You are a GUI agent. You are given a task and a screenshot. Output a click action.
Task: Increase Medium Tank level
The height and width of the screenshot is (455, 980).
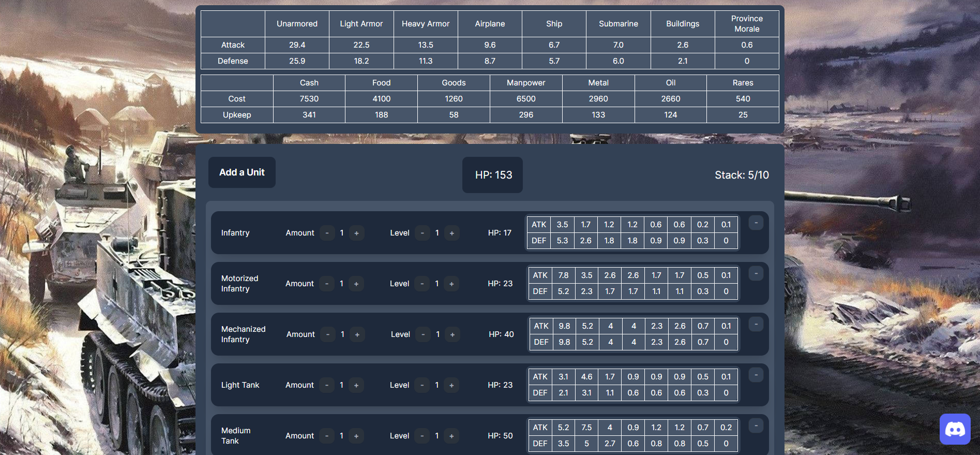point(451,436)
